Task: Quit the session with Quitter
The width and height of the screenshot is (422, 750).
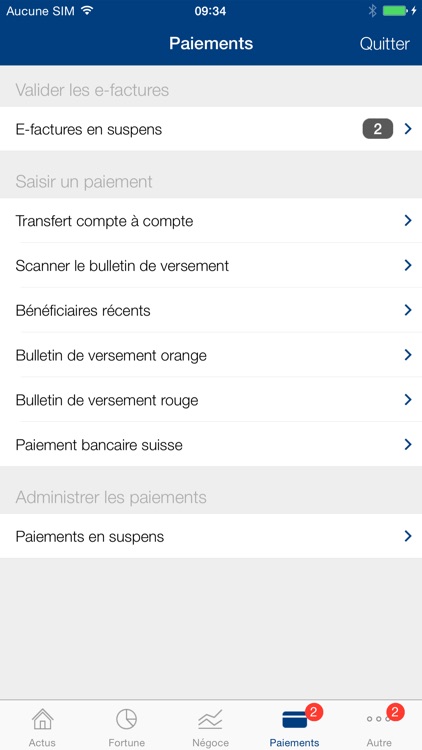Action: (x=384, y=44)
